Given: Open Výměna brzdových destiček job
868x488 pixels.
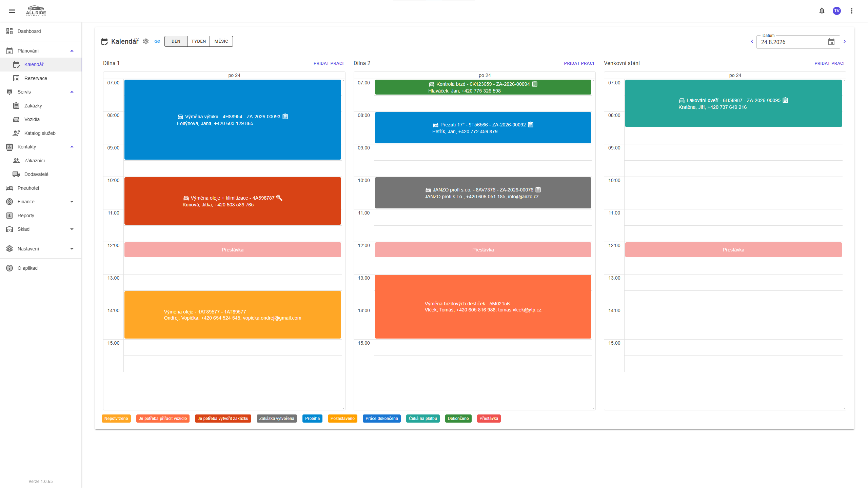Looking at the screenshot, I should point(483,307).
